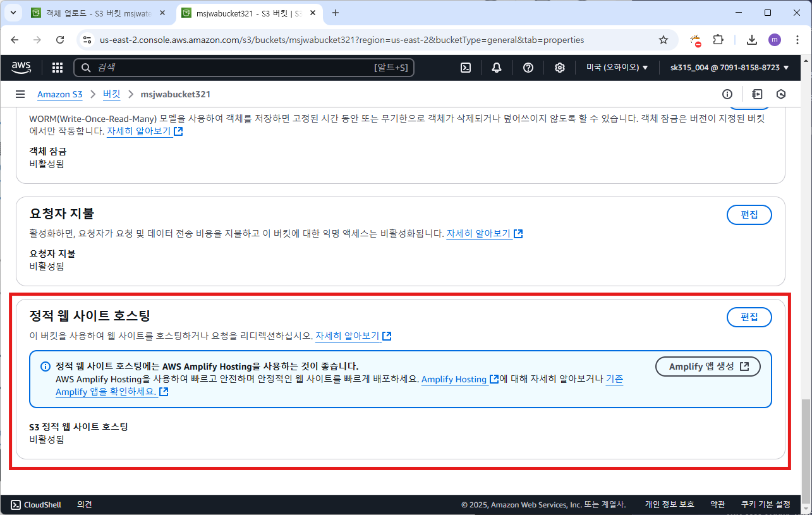Image resolution: width=812 pixels, height=515 pixels.
Task: Go to Amazon S3 breadcrumb
Action: tap(60, 94)
